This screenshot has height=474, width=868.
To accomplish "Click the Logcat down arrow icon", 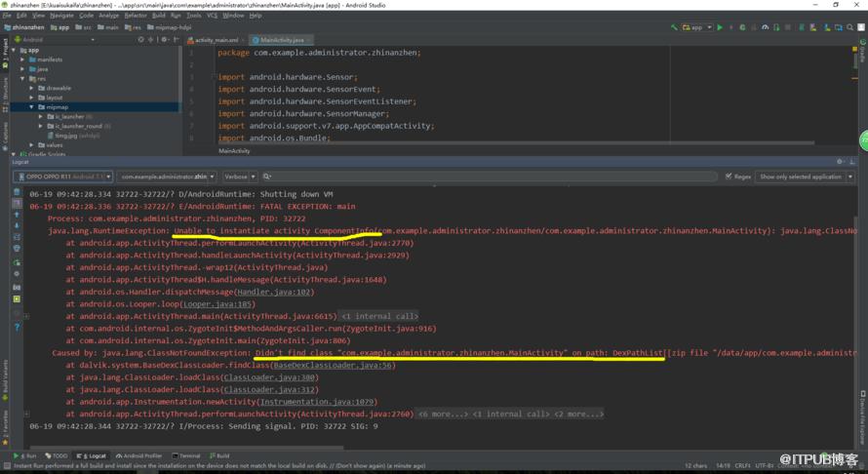I will (17, 225).
